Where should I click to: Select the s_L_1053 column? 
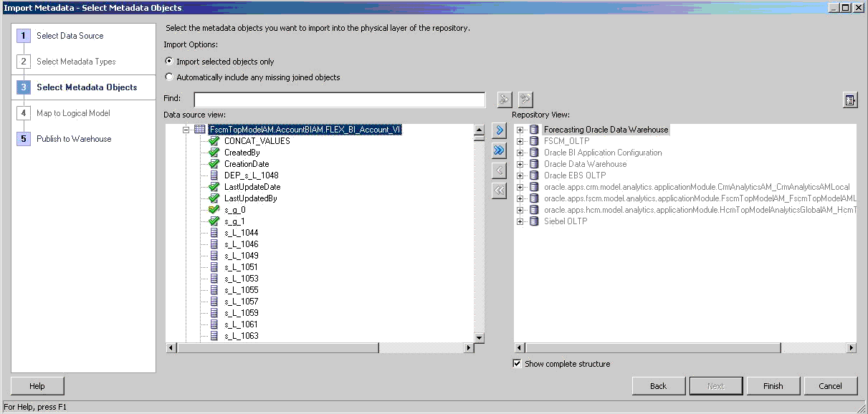pyautogui.click(x=242, y=279)
